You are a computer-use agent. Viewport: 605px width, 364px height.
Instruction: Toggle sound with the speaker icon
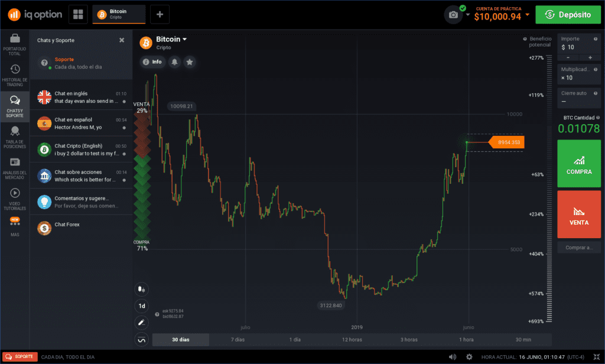pyautogui.click(x=453, y=357)
